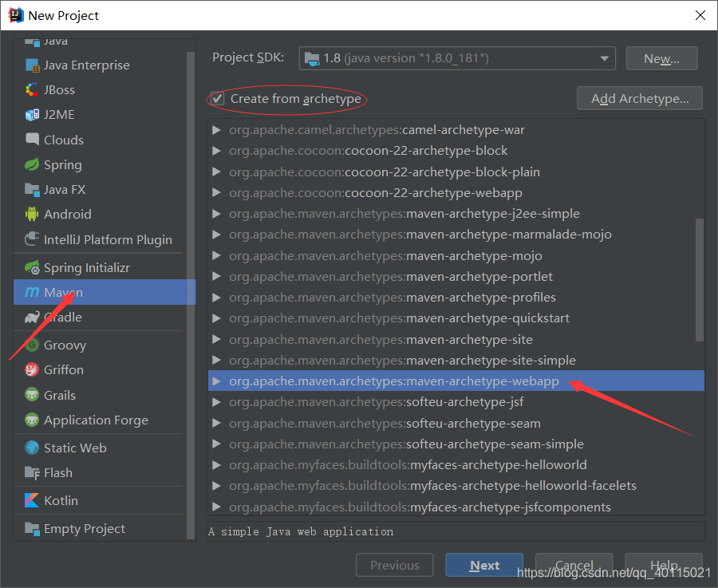Screen dimensions: 718x588
Task: Click the Next button
Action: (484, 565)
